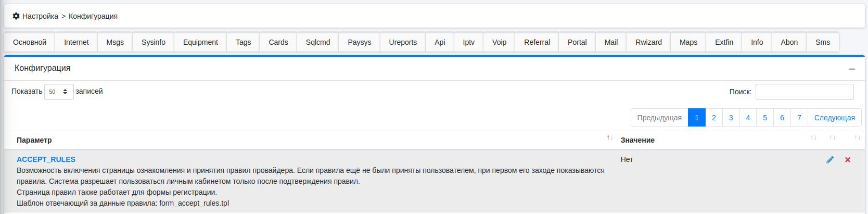Click the red delete icon for ACCEPT_RULES
This screenshot has width=868, height=214.
(848, 160)
